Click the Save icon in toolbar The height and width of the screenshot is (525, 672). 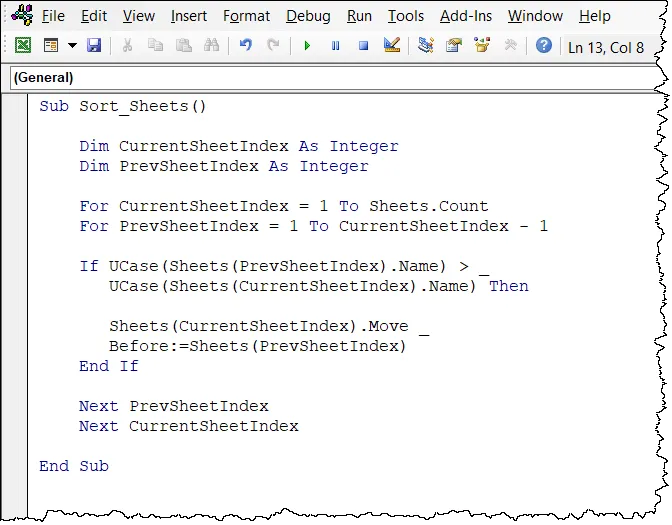[x=94, y=46]
